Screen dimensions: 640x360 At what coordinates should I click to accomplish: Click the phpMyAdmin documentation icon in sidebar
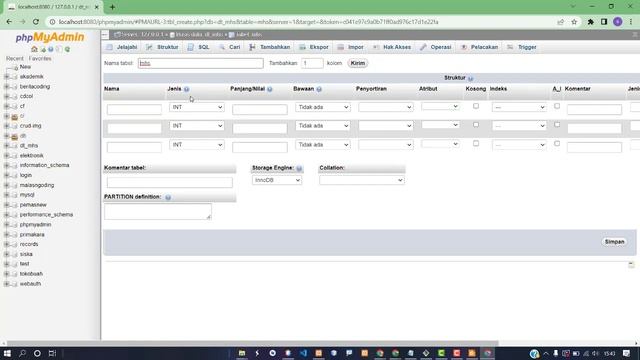[51, 49]
